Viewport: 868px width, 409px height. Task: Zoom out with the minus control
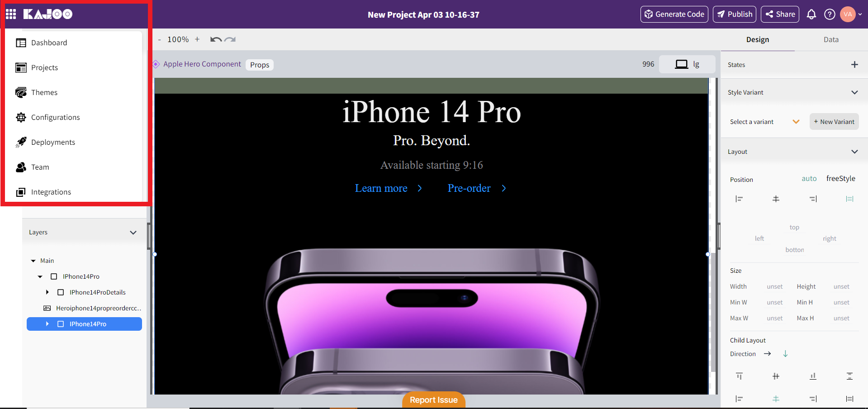pos(160,40)
